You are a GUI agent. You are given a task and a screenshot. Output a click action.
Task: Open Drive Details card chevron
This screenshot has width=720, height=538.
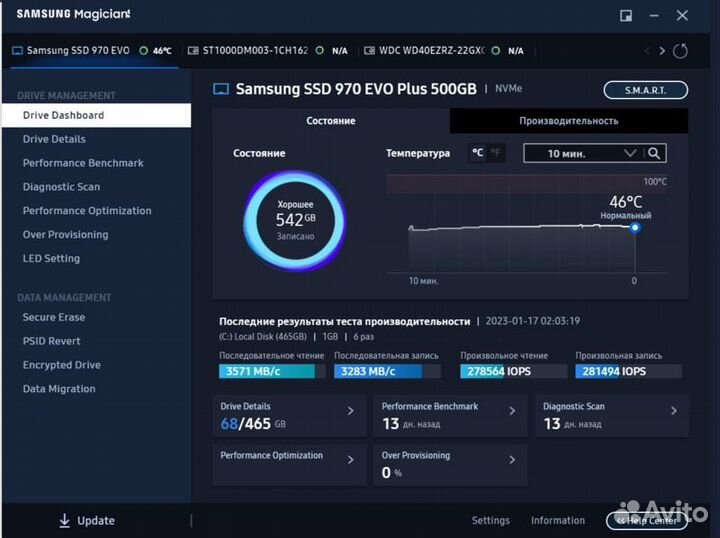(351, 411)
